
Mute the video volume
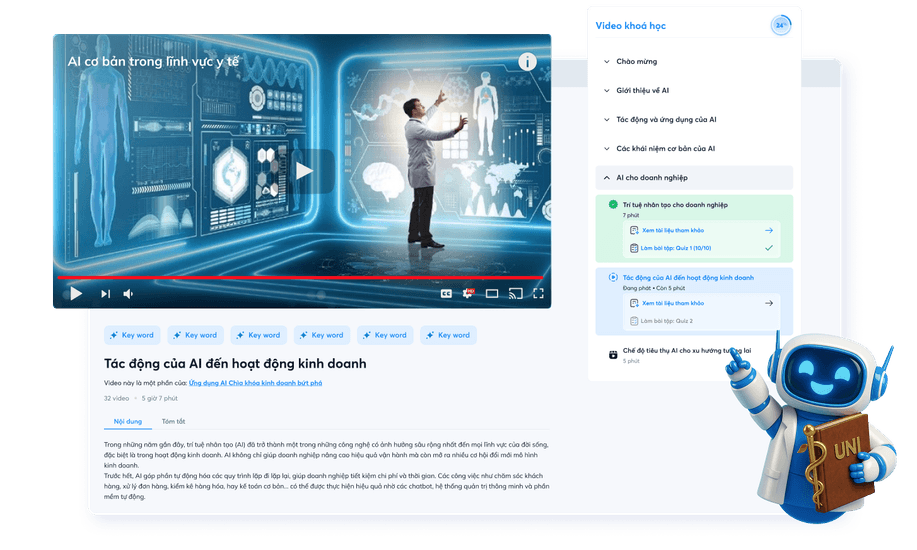128,294
